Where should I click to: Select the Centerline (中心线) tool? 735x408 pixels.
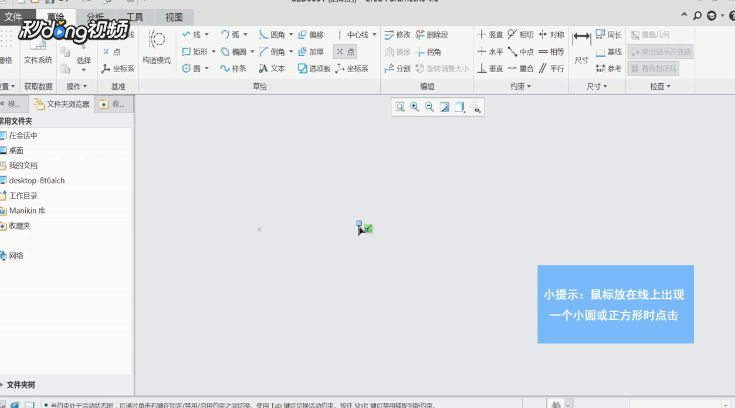click(x=352, y=34)
